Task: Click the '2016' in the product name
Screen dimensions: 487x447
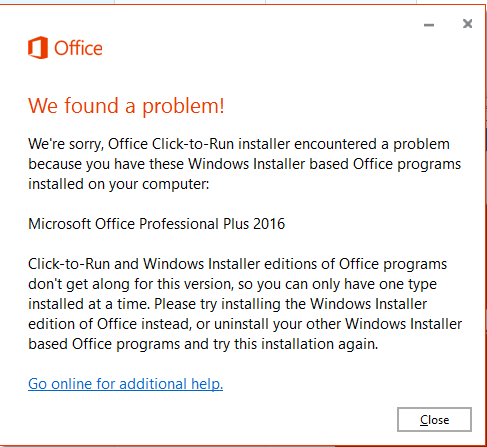Action: [x=269, y=224]
